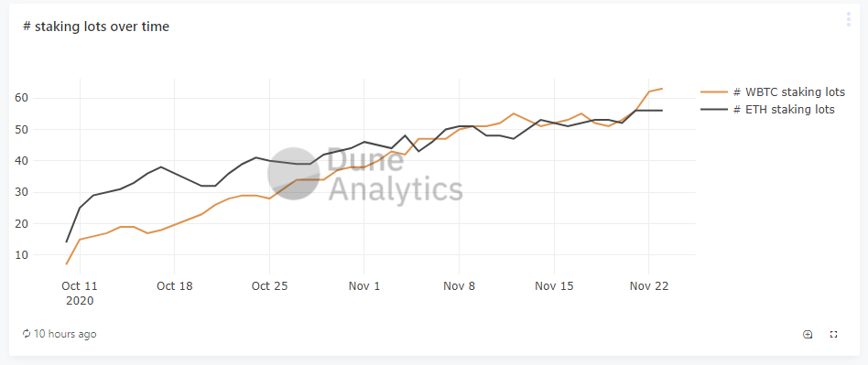Open the three-dot chart options menu
This screenshot has height=365, width=868.
[x=849, y=19]
